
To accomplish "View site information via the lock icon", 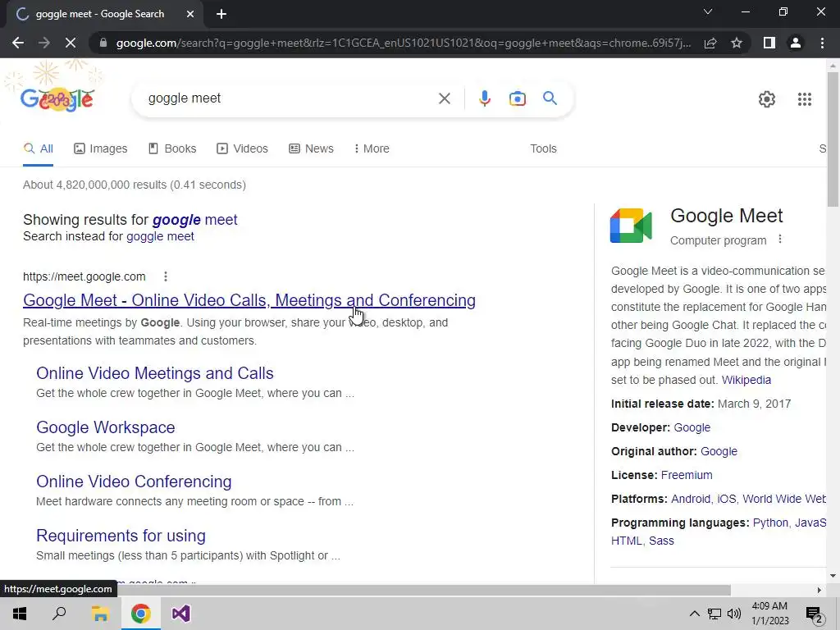I will [x=103, y=43].
